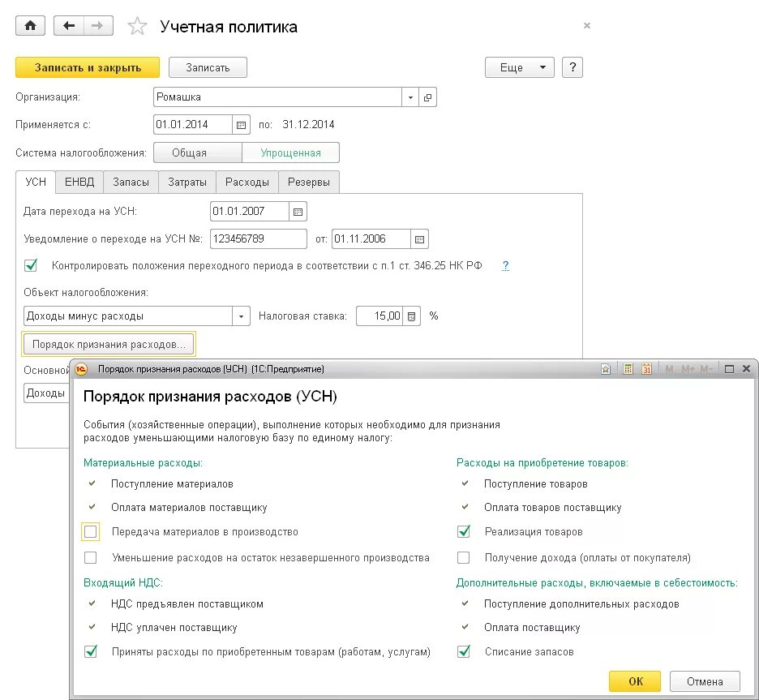Uncheck Реализация товаров

tap(464, 531)
